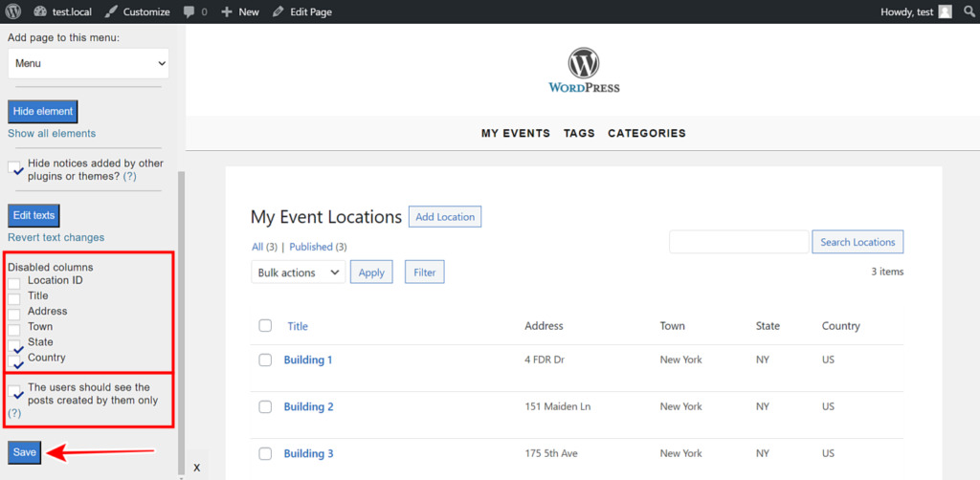The height and width of the screenshot is (480, 980).
Task: Toggle Hide notices added by other plugins checkbox
Action: coord(14,168)
